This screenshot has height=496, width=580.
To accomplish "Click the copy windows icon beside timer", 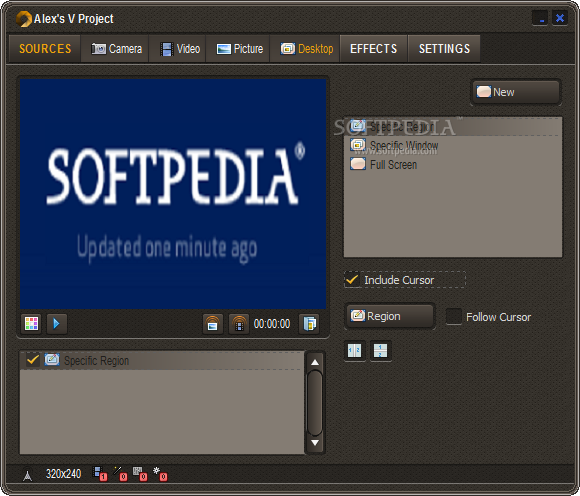I will pos(309,324).
